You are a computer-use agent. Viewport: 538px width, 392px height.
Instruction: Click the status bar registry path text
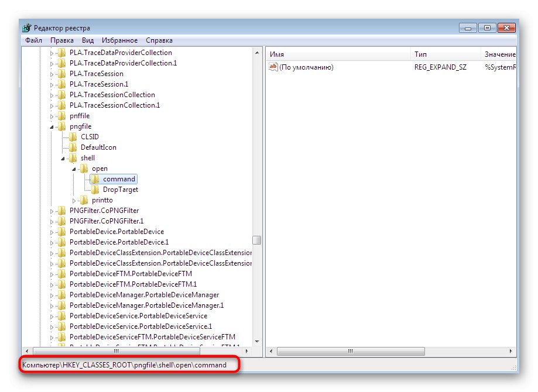tap(124, 365)
